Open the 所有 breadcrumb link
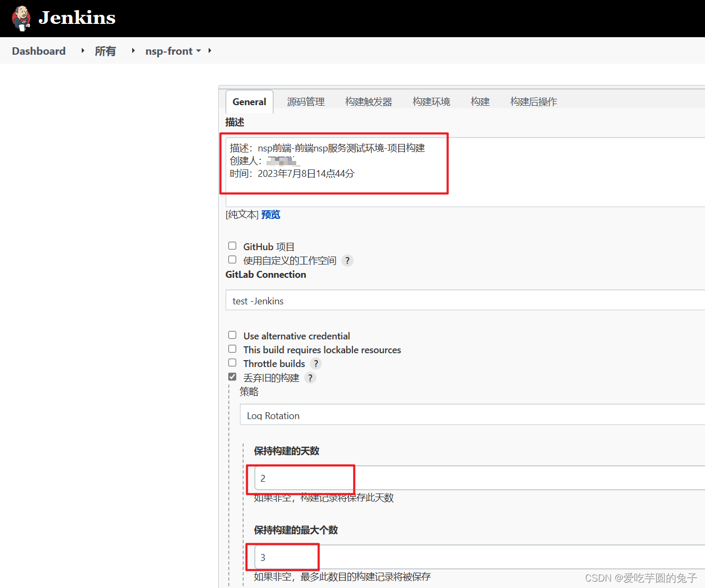The width and height of the screenshot is (705, 588). point(105,51)
